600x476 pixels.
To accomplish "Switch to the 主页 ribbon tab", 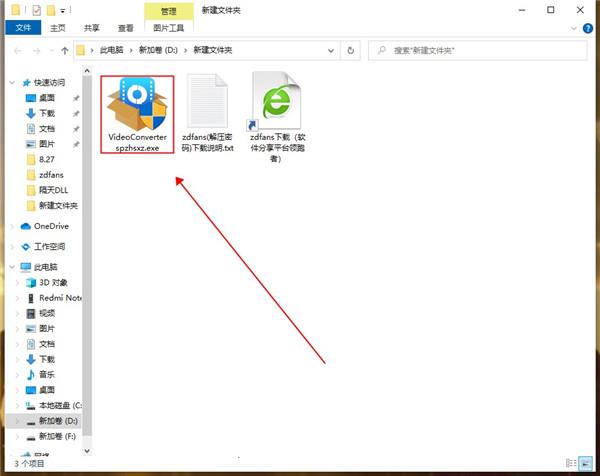I will pyautogui.click(x=57, y=28).
